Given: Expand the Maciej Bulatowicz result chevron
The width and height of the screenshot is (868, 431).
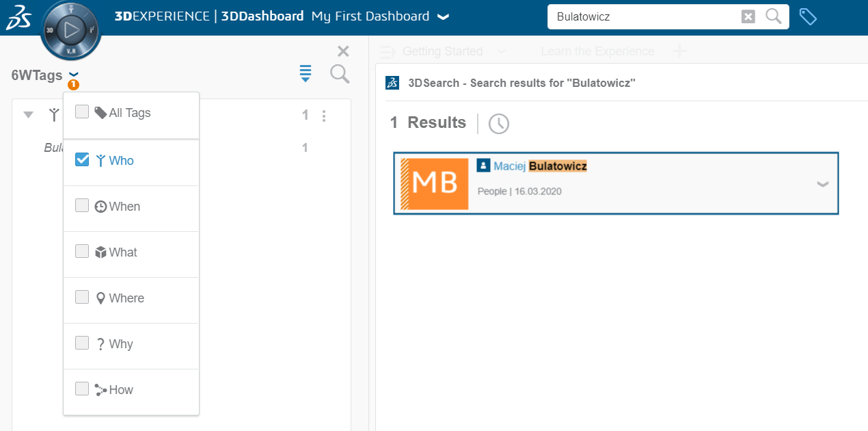Looking at the screenshot, I should (x=823, y=184).
